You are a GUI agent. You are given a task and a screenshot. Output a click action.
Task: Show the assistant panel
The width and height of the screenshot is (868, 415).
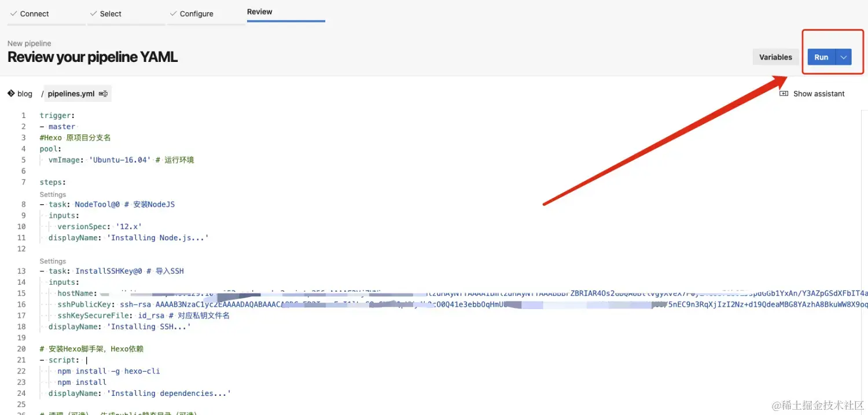pyautogui.click(x=812, y=93)
